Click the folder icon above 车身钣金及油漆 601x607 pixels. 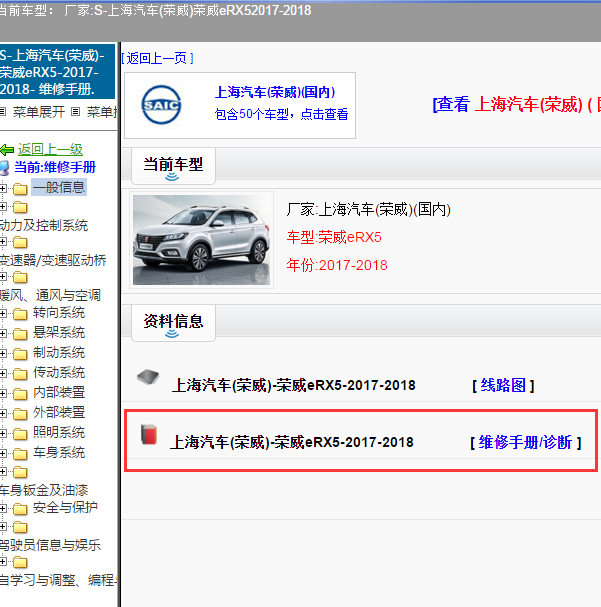tap(20, 473)
